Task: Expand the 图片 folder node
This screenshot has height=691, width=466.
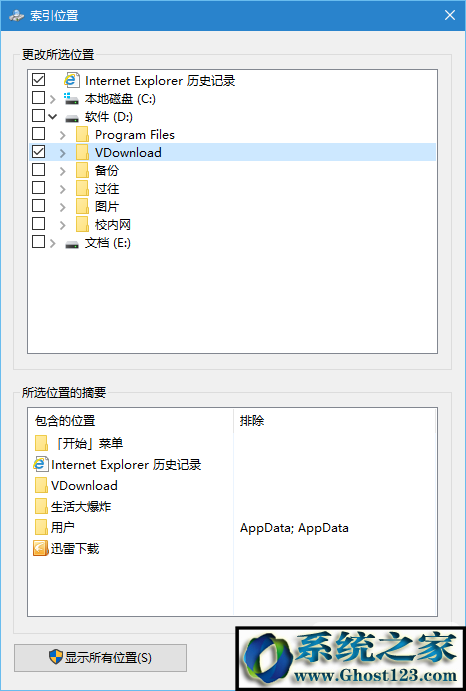Action: (63, 207)
